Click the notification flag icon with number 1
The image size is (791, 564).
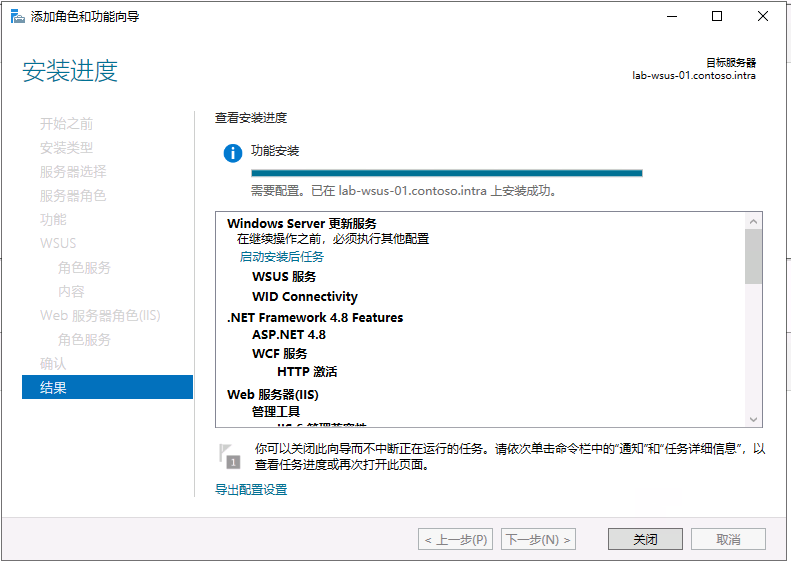coord(230,457)
